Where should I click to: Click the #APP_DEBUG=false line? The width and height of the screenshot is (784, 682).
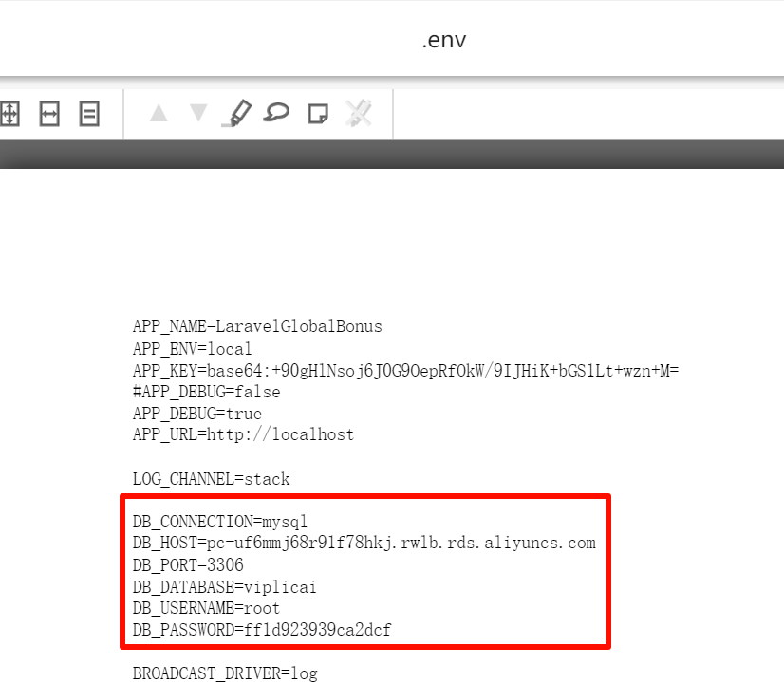coord(206,392)
